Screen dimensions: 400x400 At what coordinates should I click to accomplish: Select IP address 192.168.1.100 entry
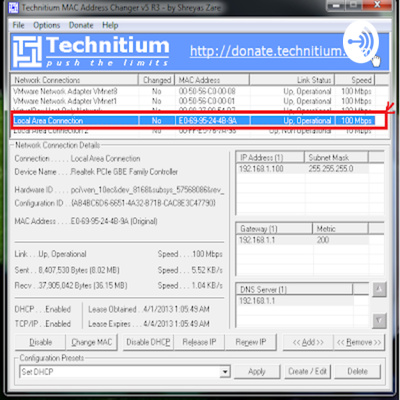(x=261, y=169)
